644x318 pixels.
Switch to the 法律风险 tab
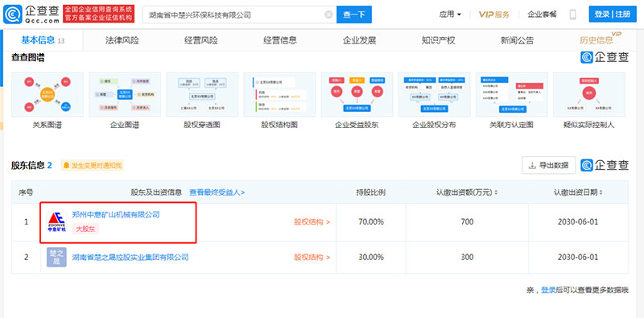(122, 40)
